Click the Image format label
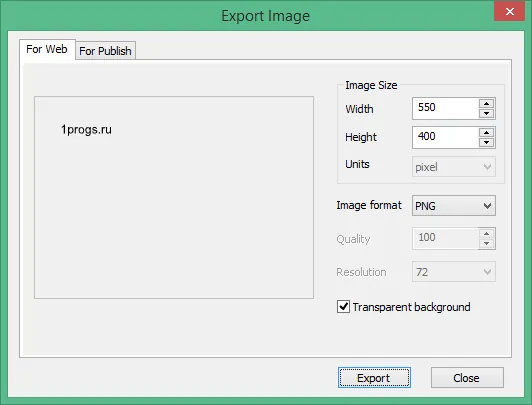 coord(369,205)
